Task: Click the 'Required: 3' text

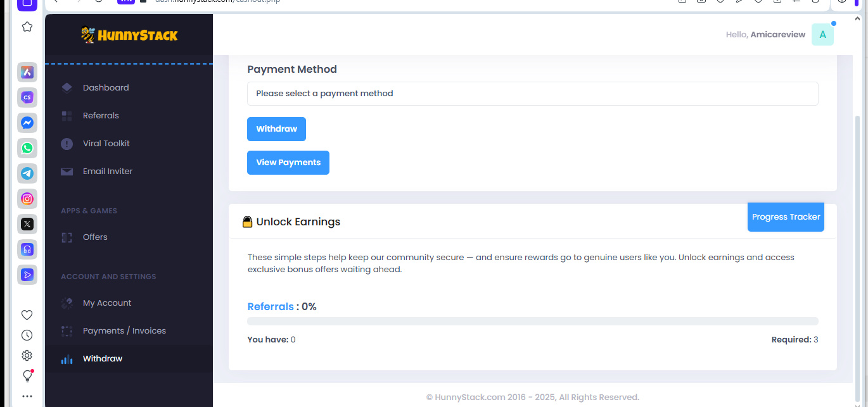Action: coord(795,340)
